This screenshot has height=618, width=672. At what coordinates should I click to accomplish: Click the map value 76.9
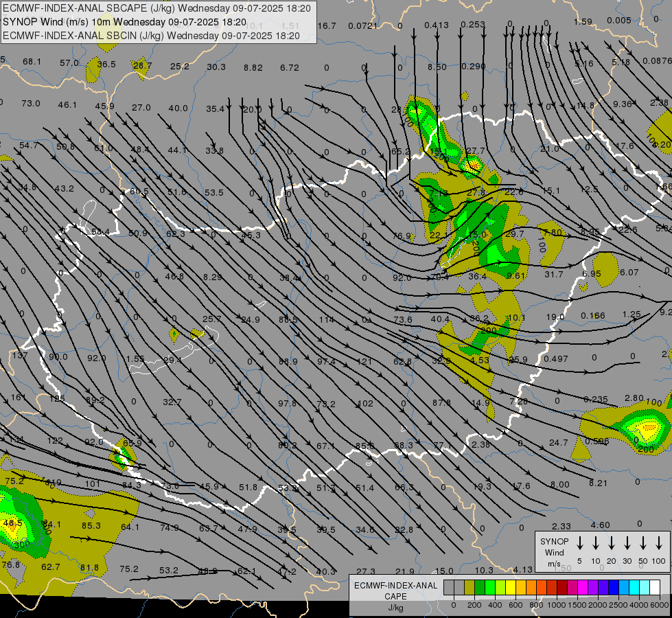coord(402,236)
